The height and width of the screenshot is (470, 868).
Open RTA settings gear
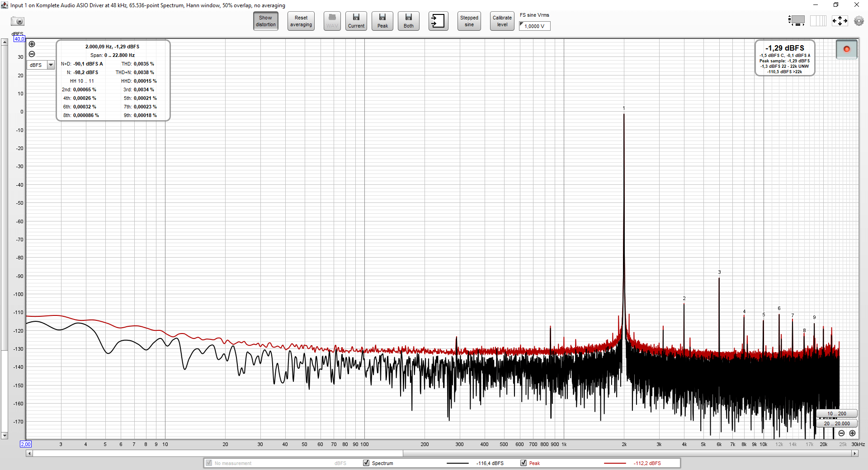tap(859, 21)
